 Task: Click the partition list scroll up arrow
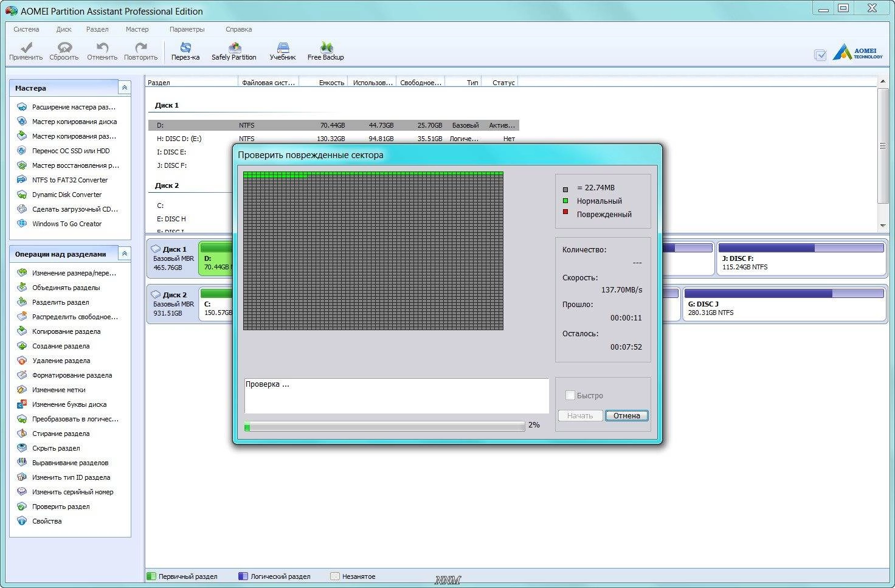point(883,81)
